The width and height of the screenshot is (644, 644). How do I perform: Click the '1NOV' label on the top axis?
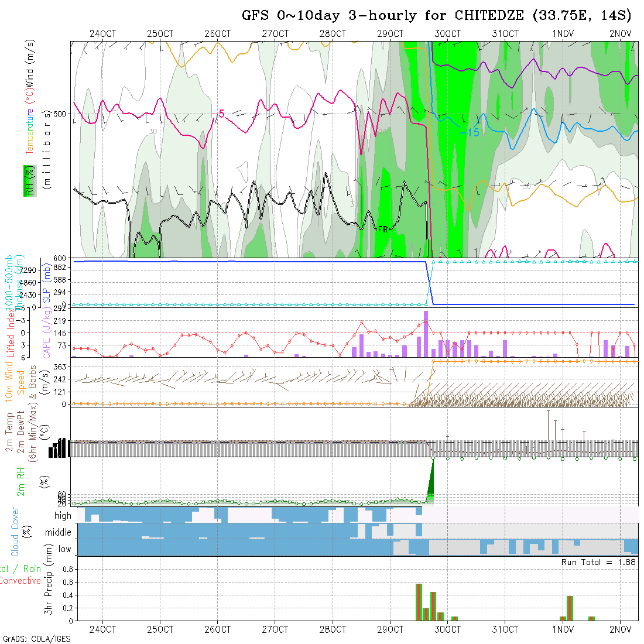(x=563, y=33)
